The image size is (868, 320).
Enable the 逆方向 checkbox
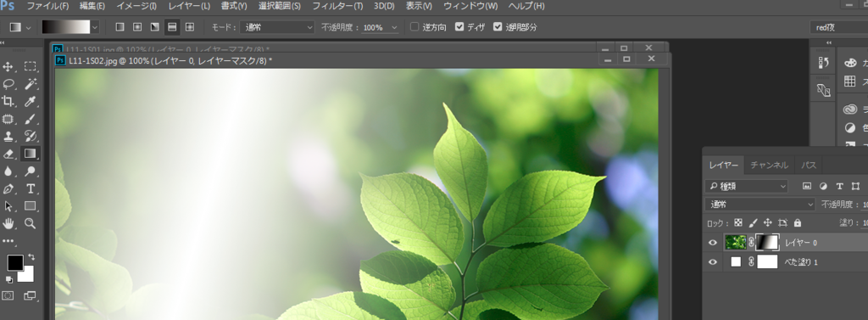(x=415, y=26)
